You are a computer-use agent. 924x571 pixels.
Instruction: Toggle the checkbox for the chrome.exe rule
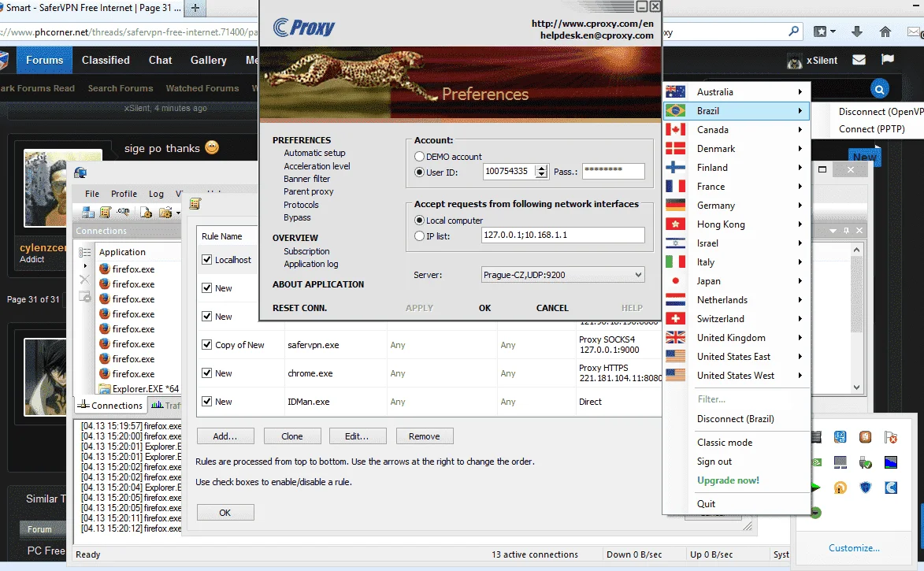[x=207, y=373]
